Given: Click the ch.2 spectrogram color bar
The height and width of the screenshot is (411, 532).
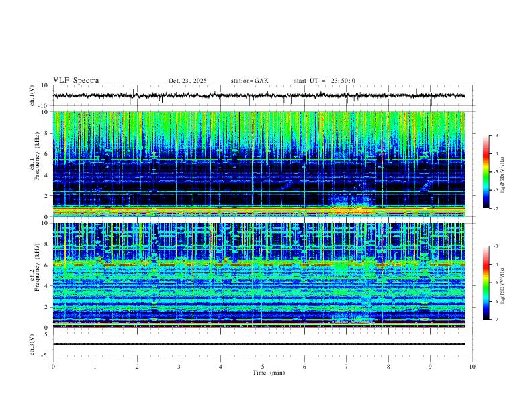Looking at the screenshot, I should (x=486, y=283).
